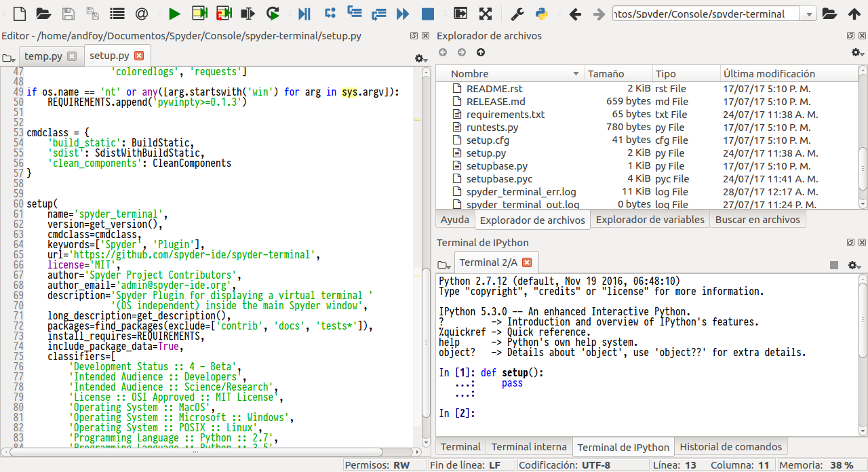Screen dimensions: 868x472
Task: Close the Terminal 2/A tab
Action: pos(527,262)
